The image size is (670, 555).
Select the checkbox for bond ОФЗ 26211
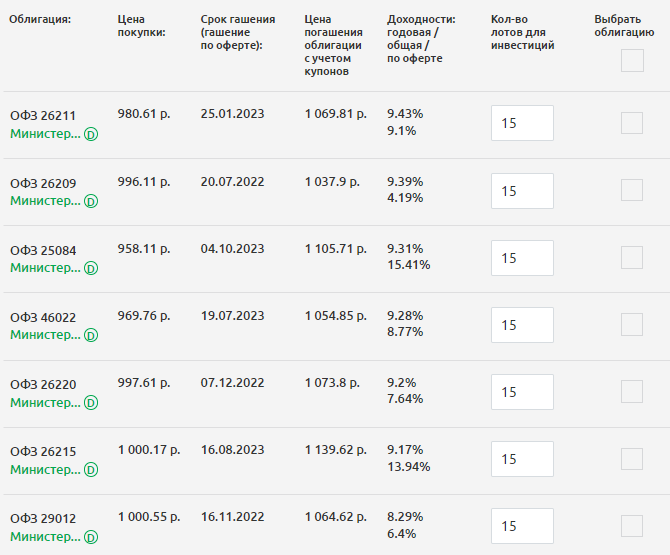632,123
